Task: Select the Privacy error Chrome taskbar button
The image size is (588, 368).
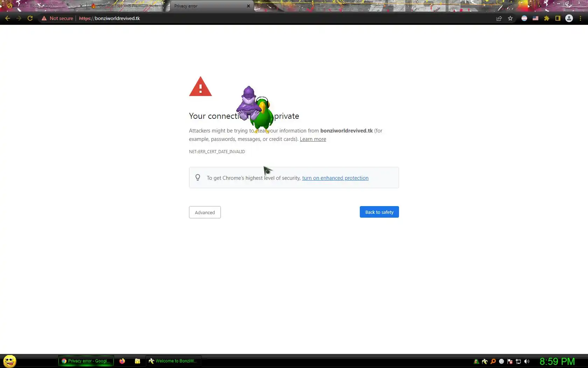Action: point(86,361)
